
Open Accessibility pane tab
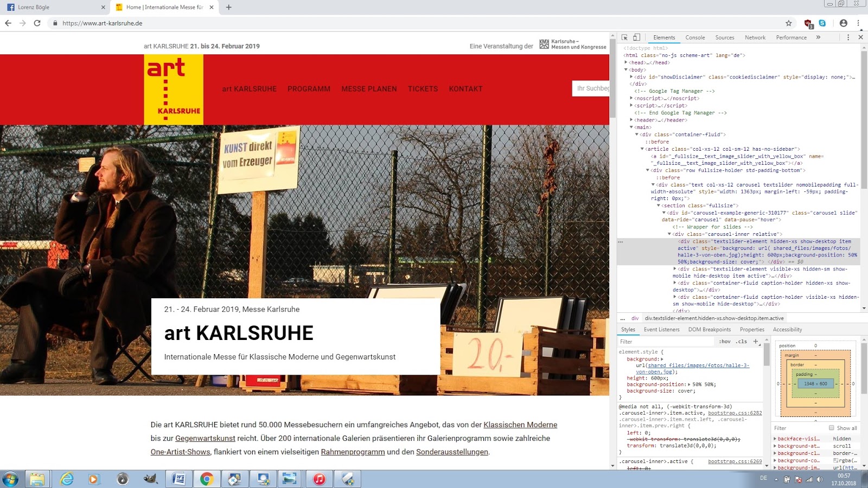pyautogui.click(x=787, y=330)
